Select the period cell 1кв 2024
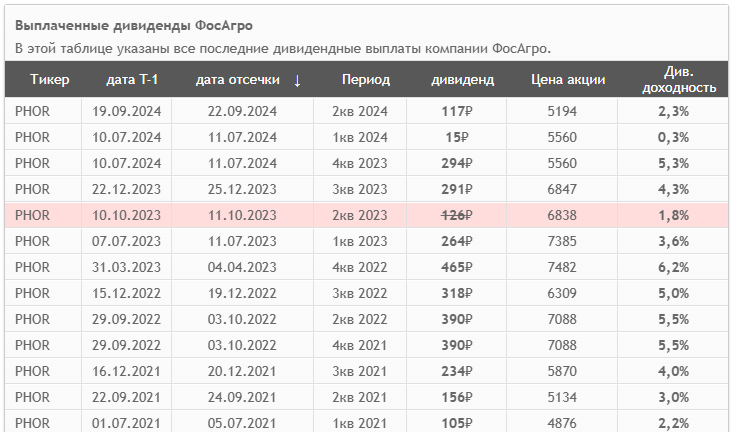 pyautogui.click(x=360, y=137)
